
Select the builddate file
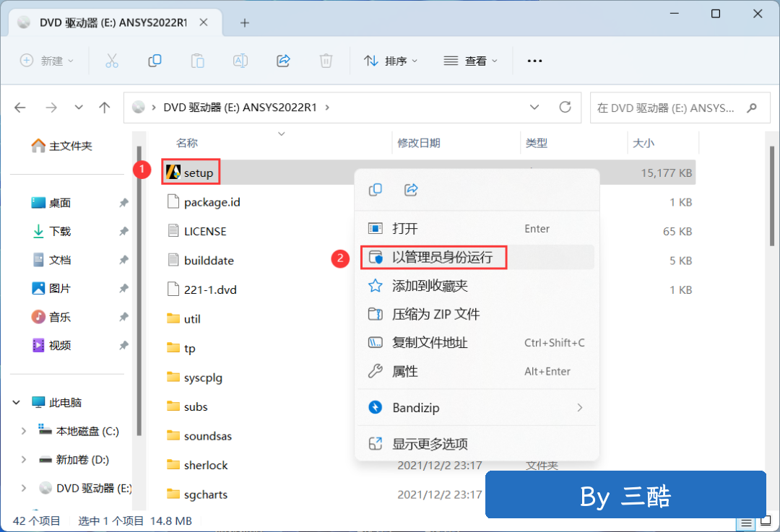pos(209,261)
